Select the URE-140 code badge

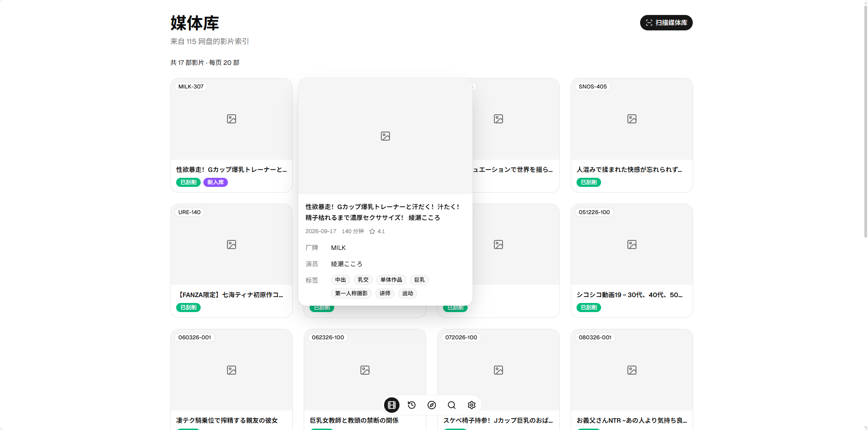(189, 212)
